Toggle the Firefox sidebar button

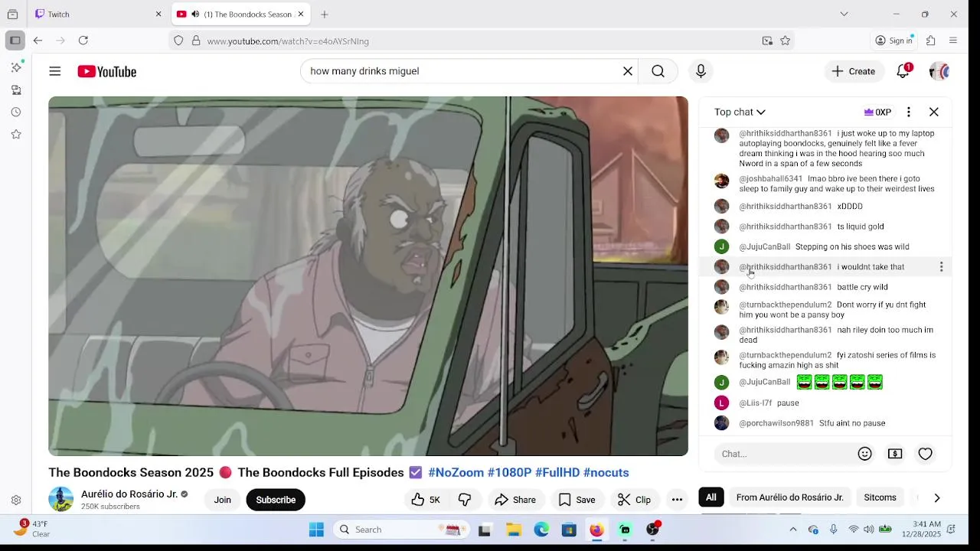point(15,41)
